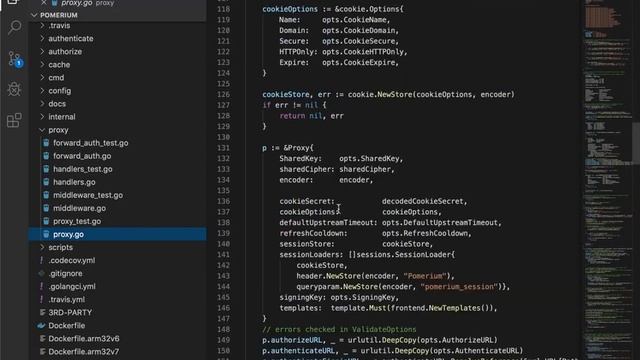Select proxy.go in the file tree

click(117, 234)
